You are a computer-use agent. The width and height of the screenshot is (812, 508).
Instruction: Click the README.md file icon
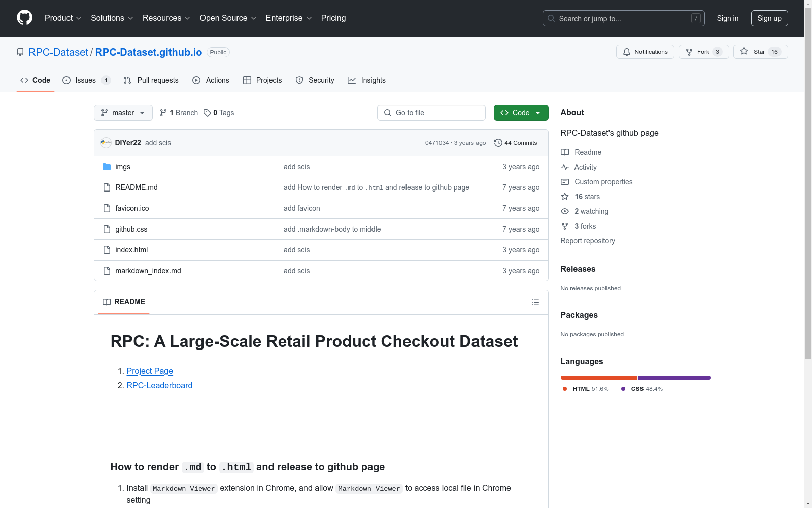click(107, 187)
